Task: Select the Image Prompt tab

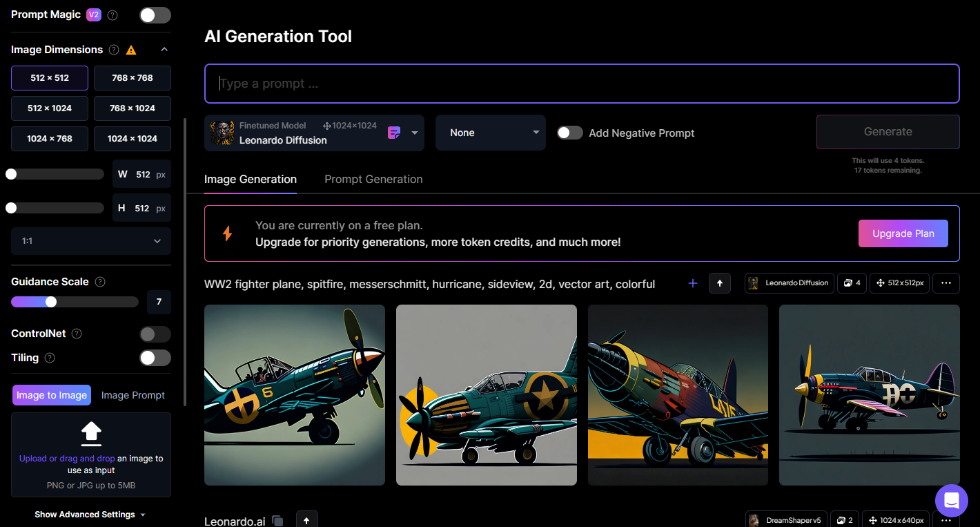Action: pyautogui.click(x=133, y=395)
